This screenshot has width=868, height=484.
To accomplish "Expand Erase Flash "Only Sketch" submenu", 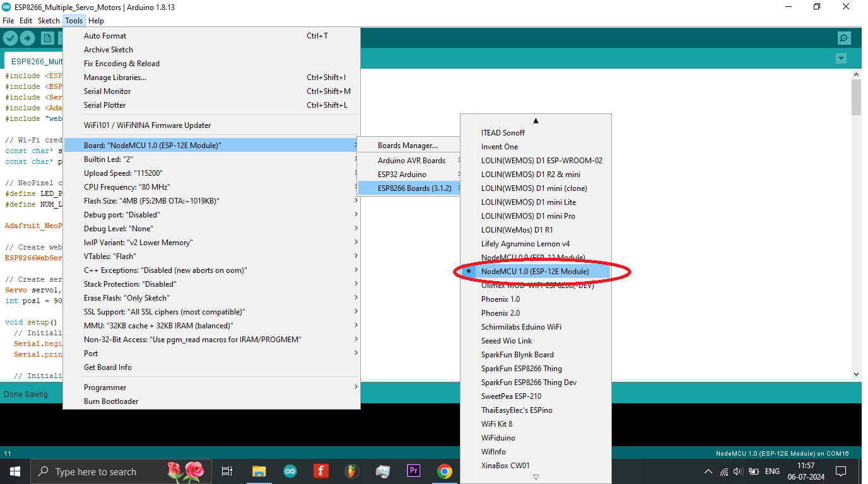I will tap(211, 298).
